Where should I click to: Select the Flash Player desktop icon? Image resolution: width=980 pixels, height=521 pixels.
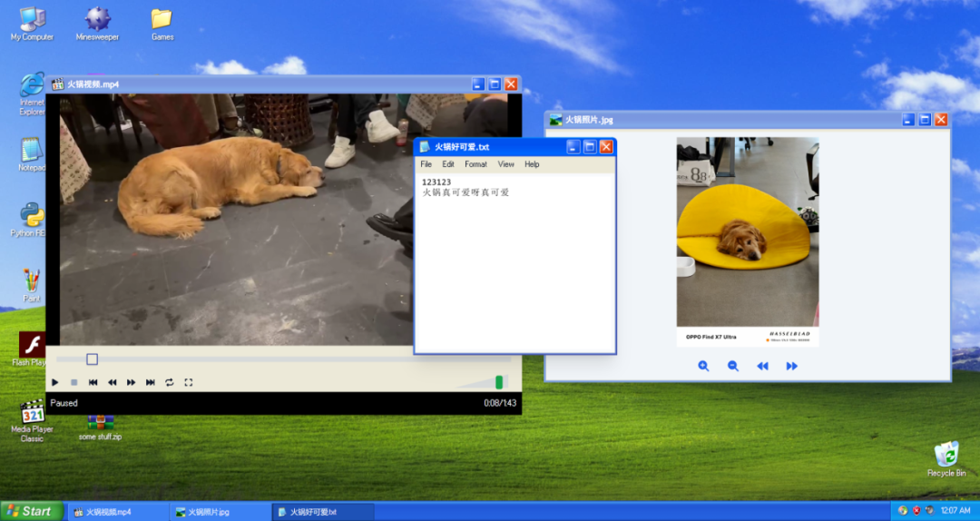pos(31,349)
